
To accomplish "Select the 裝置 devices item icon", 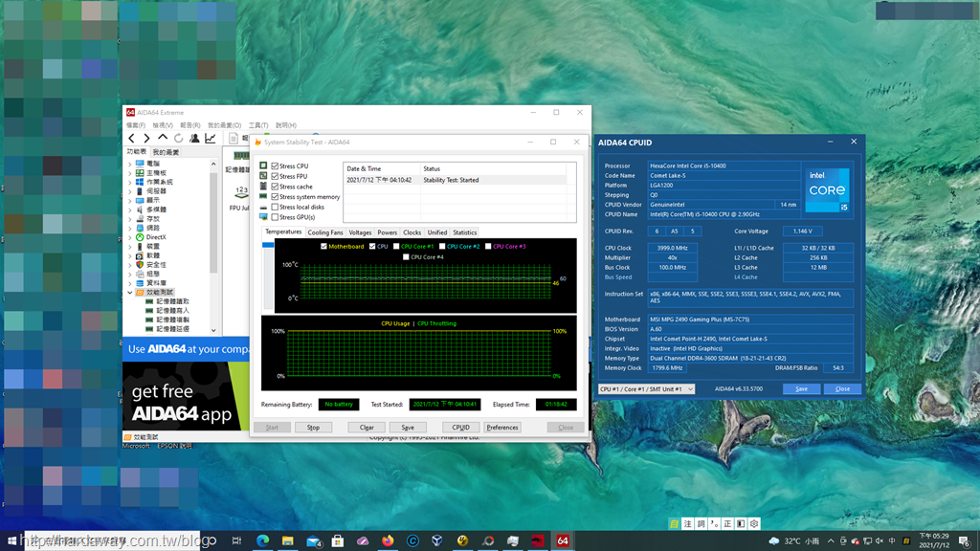I will 140,246.
